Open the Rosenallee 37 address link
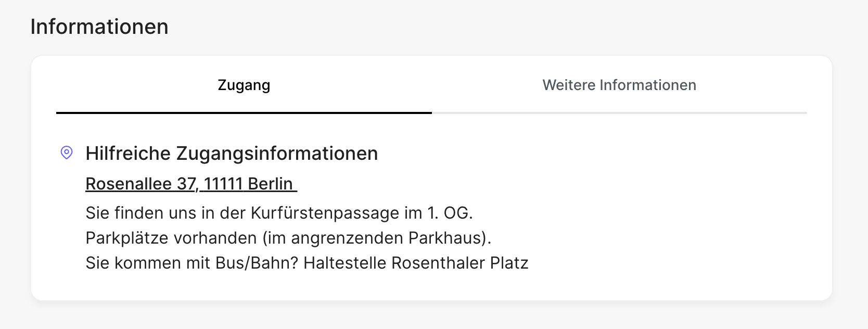Viewport: 868px width, 329px height. 190,184
